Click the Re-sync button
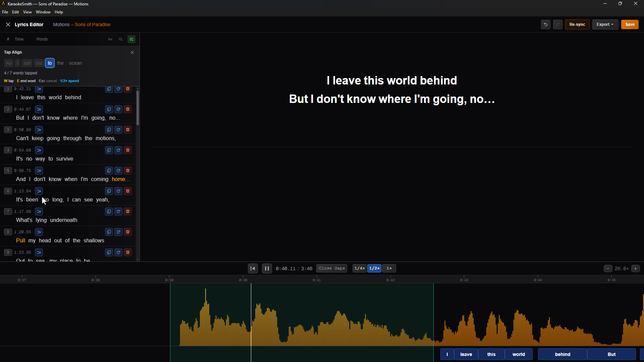This screenshot has width=644, height=362. pyautogui.click(x=577, y=24)
